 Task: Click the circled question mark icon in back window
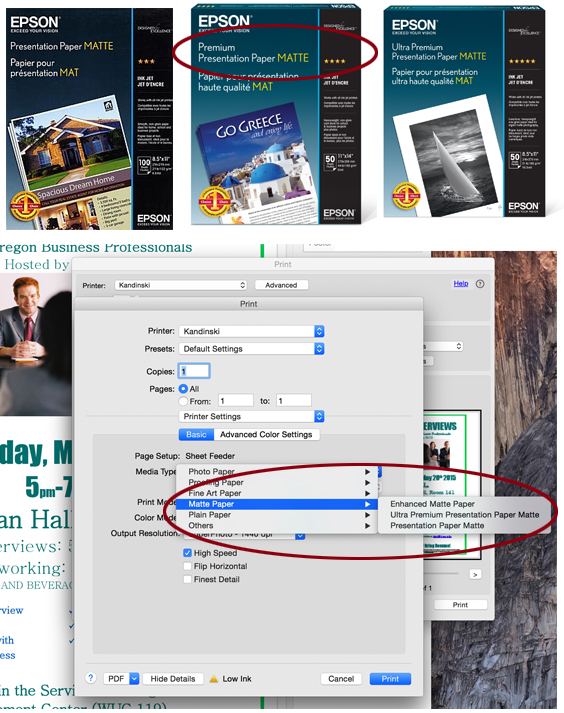(480, 284)
